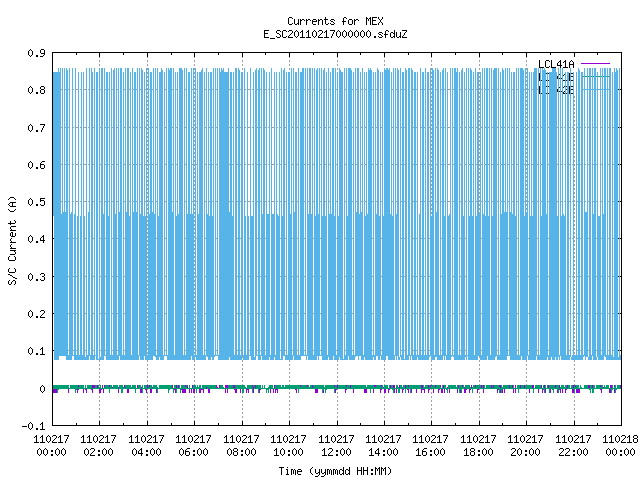640x480 pixels.
Task: Click the -0.1 y-axis tick label
Action: pos(33,426)
